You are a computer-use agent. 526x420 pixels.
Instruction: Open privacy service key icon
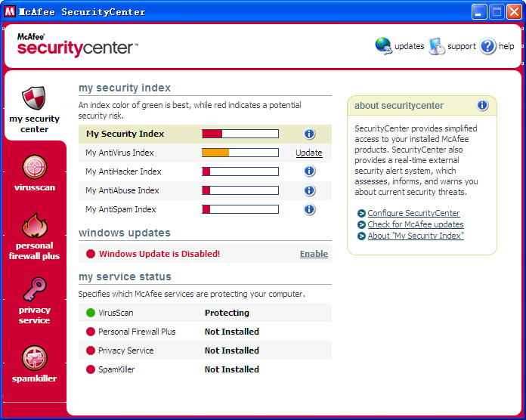click(x=35, y=289)
